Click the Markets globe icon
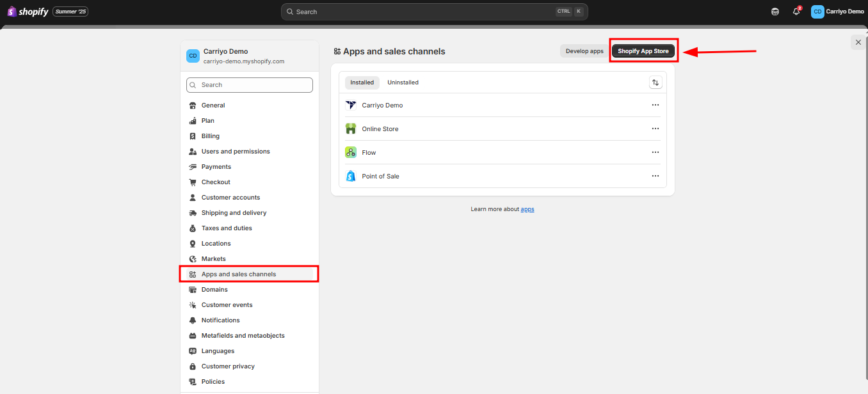Viewport: 868px width, 394px height. pyautogui.click(x=193, y=259)
